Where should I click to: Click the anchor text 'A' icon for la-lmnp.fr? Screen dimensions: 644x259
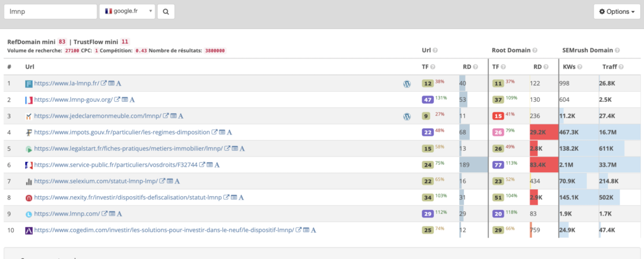point(119,84)
